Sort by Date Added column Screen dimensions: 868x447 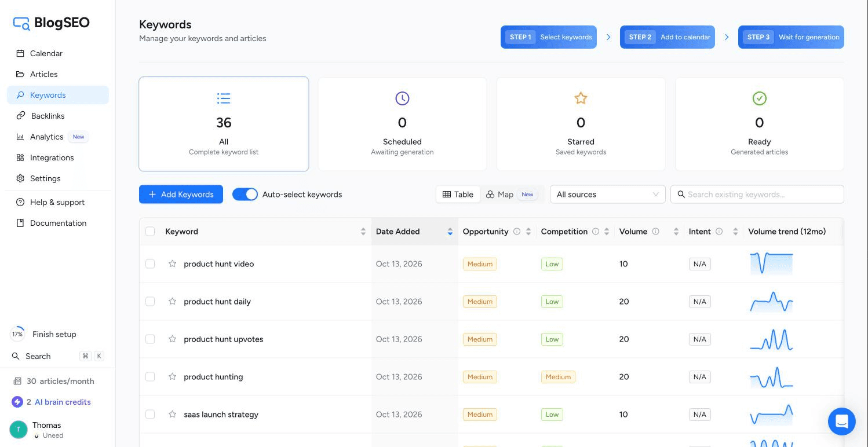(450, 232)
